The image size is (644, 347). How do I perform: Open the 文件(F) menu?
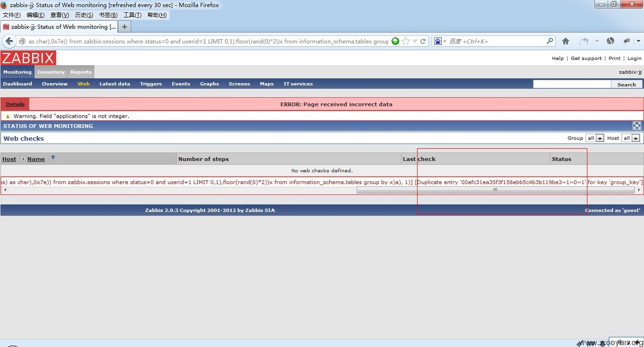(12, 15)
